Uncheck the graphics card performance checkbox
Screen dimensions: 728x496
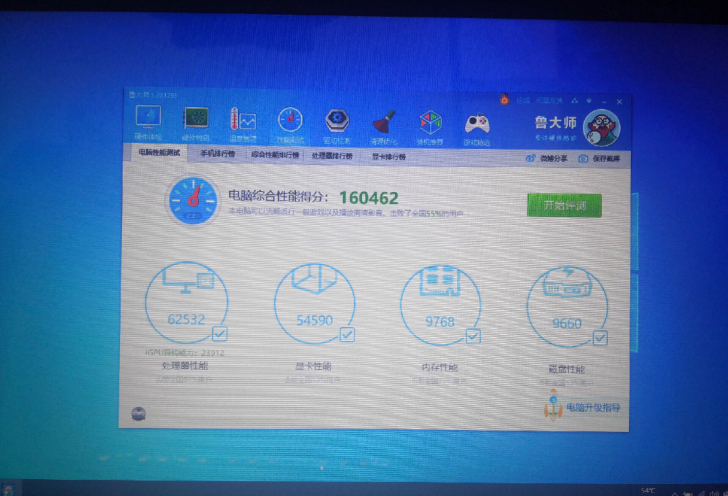(347, 334)
